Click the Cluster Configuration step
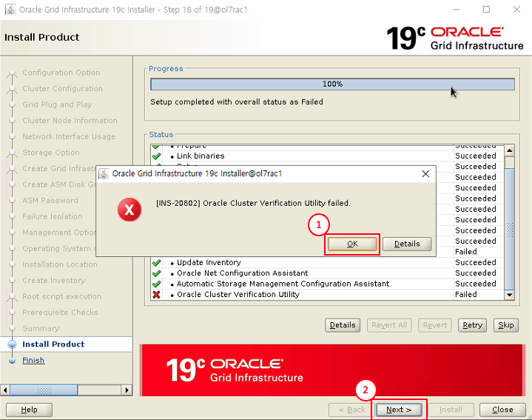Viewport: 532px width, 420px height. [62, 89]
